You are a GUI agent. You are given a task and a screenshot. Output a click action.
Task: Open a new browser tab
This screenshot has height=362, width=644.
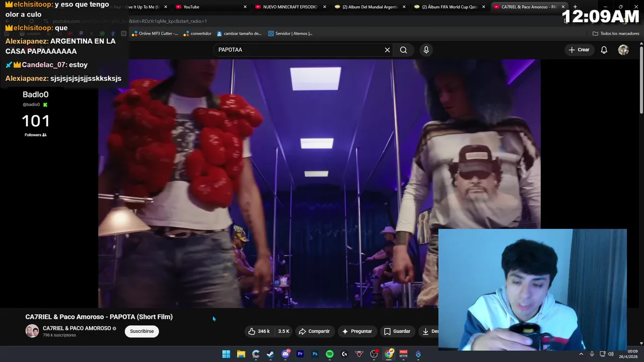click(x=575, y=7)
